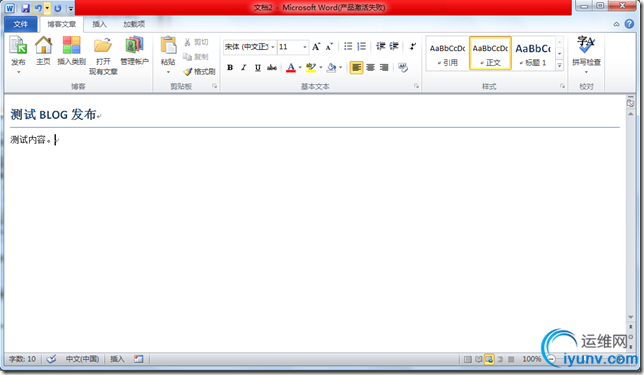Apply the Heading 1 (标题 1) style
The height and width of the screenshot is (375, 644).
click(x=533, y=54)
